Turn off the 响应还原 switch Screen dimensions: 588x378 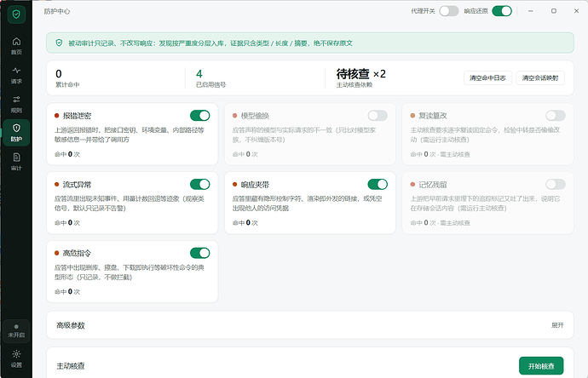coord(502,11)
